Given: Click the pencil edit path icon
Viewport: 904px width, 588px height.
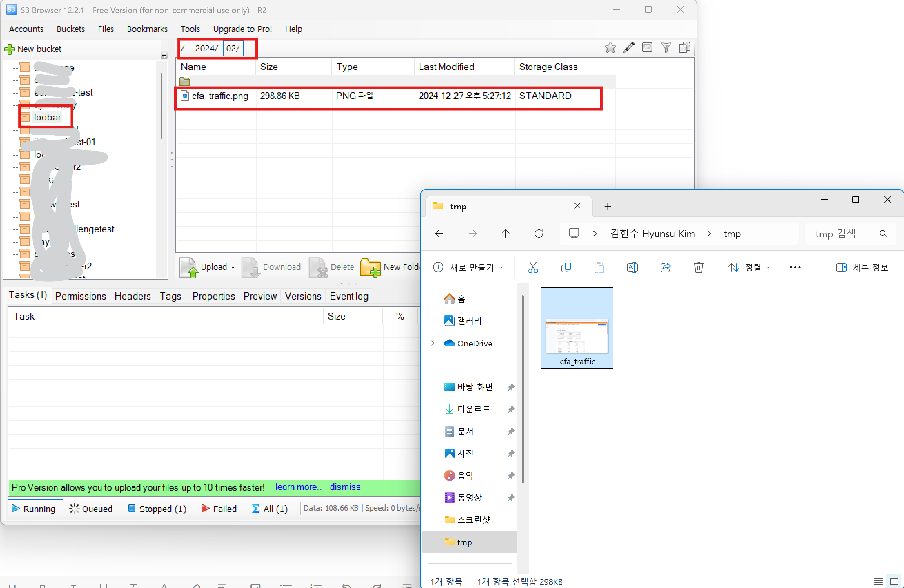Looking at the screenshot, I should point(629,48).
